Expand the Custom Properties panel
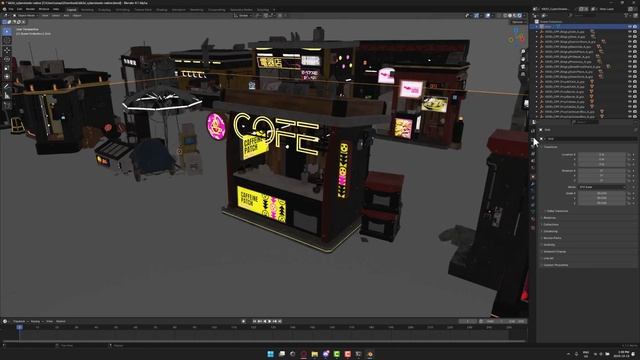Screen dimensions: 640x360 tap(556, 265)
